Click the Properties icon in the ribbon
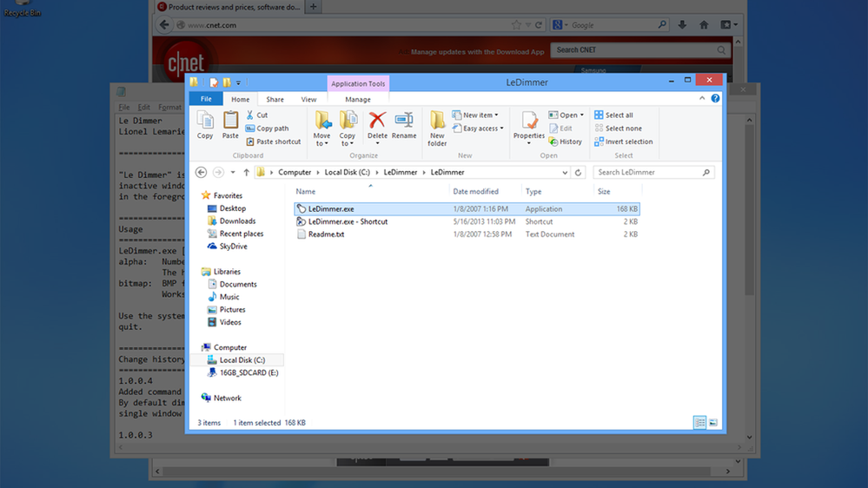868x488 pixels. pyautogui.click(x=529, y=120)
